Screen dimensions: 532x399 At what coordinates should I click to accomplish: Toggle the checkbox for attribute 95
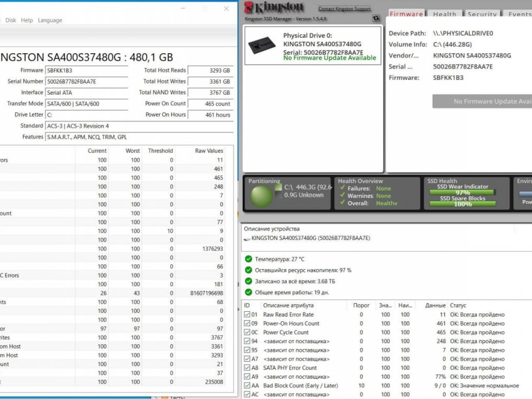[x=247, y=350]
